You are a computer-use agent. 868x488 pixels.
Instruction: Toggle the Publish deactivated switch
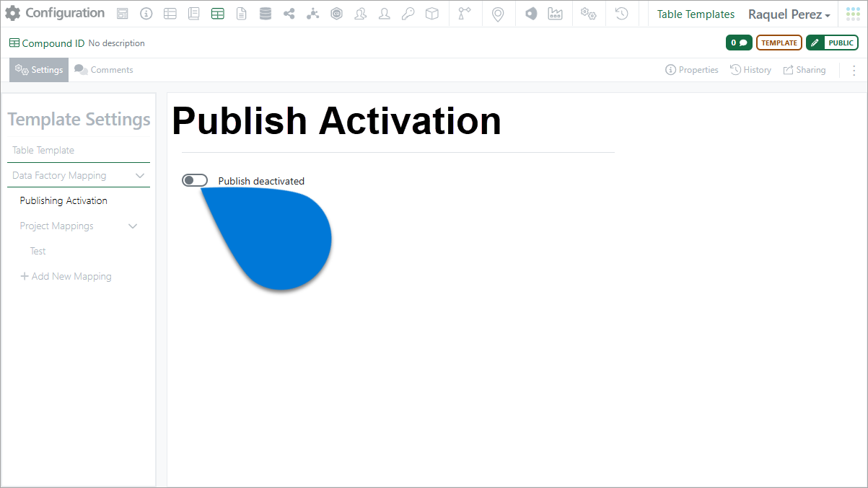point(195,180)
